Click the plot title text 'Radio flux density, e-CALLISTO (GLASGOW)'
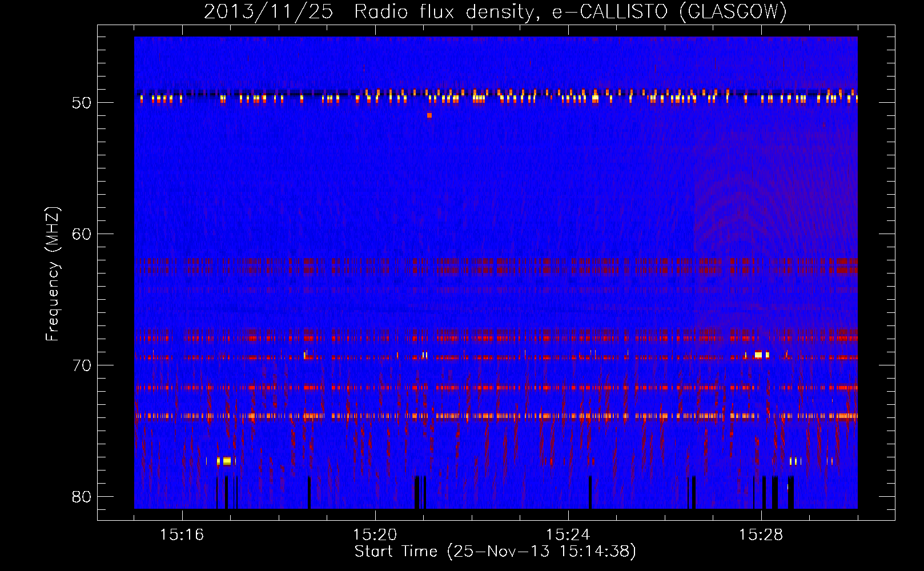Screen dimensions: 924x571 click(571, 11)
